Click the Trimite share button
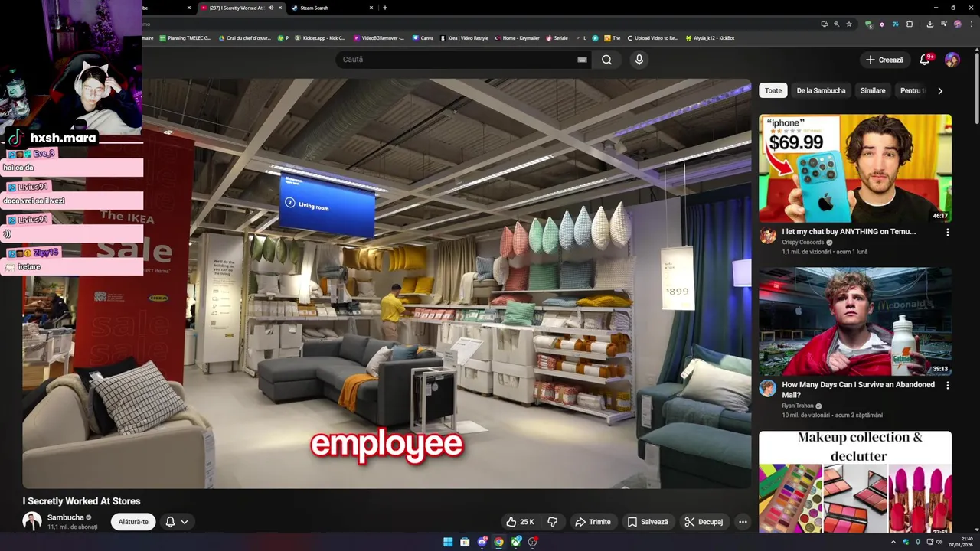The height and width of the screenshot is (551, 980). [x=593, y=522]
